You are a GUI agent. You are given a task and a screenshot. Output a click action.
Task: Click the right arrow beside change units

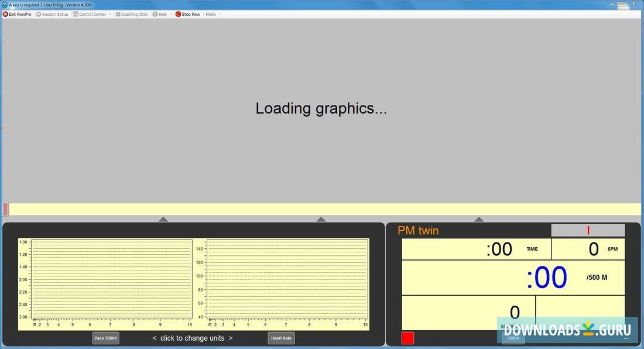(x=231, y=338)
